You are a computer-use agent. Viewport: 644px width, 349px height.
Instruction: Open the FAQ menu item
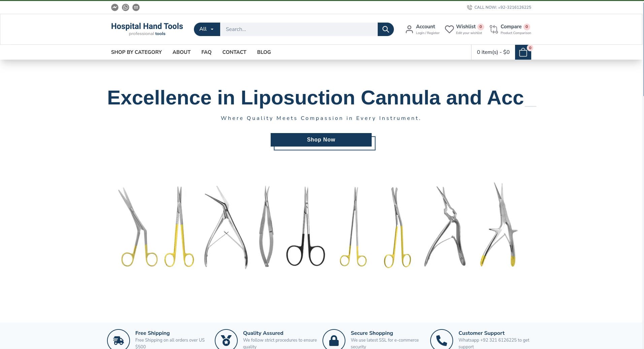click(x=206, y=52)
